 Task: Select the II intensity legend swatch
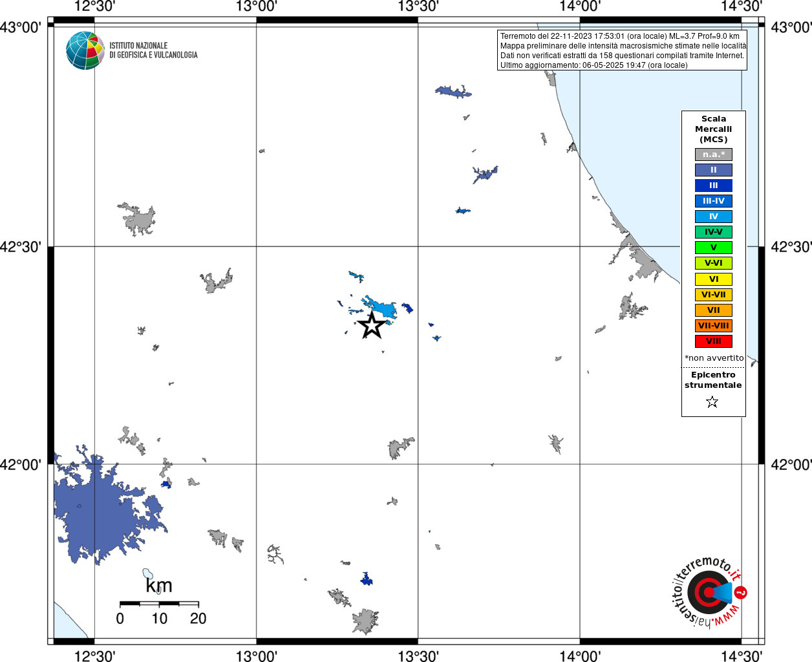tap(714, 170)
